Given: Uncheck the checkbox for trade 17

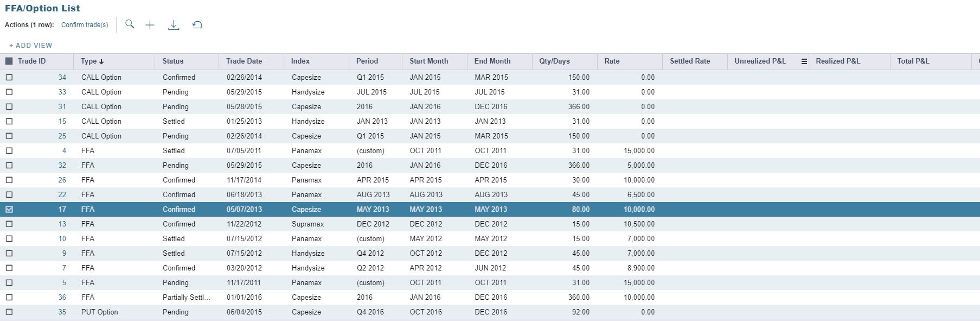Looking at the screenshot, I should point(9,209).
